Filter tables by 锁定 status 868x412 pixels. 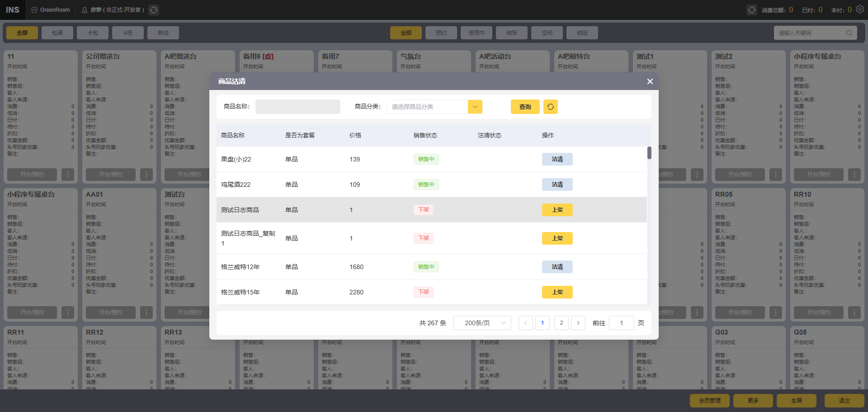pyautogui.click(x=582, y=33)
